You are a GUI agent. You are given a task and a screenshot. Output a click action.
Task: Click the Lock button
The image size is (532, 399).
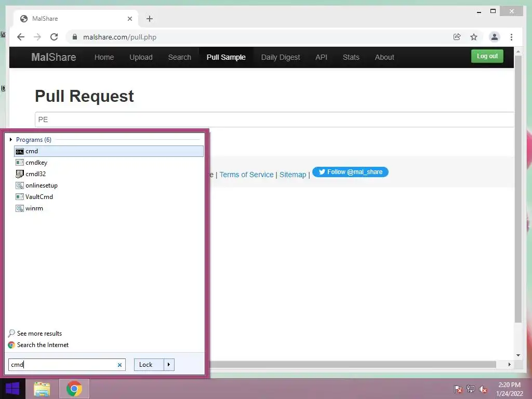(149, 365)
